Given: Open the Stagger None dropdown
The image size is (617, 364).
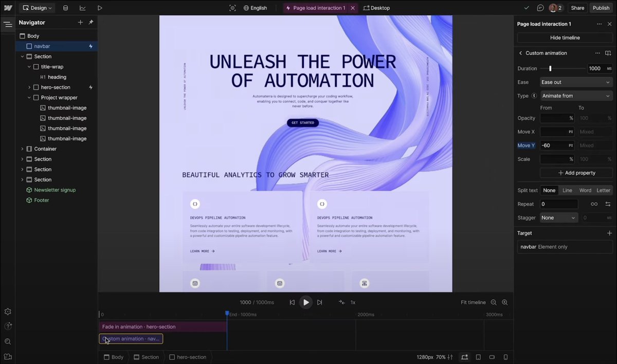Looking at the screenshot, I should pos(559,217).
